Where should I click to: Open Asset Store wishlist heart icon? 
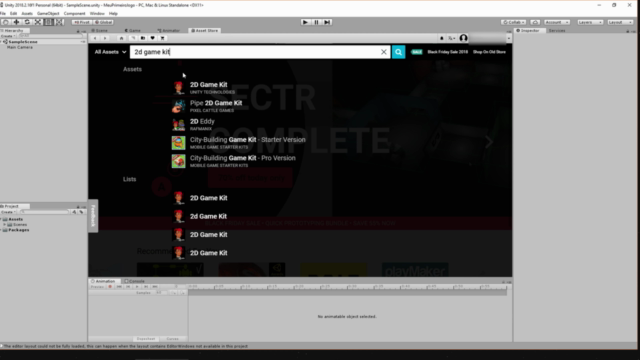153,38
